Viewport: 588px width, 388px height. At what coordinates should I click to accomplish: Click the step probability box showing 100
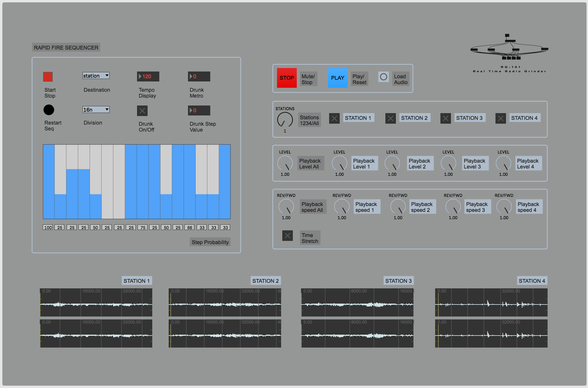(48, 227)
